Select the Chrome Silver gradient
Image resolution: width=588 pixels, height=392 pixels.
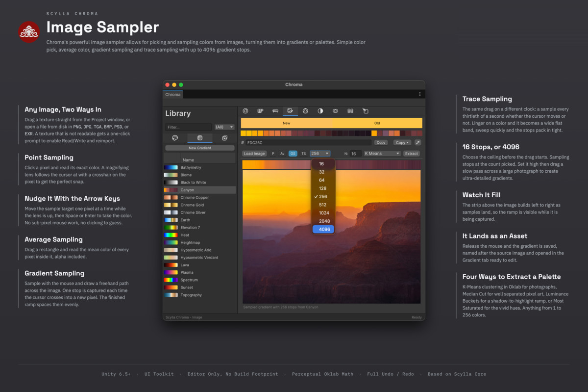click(200, 212)
